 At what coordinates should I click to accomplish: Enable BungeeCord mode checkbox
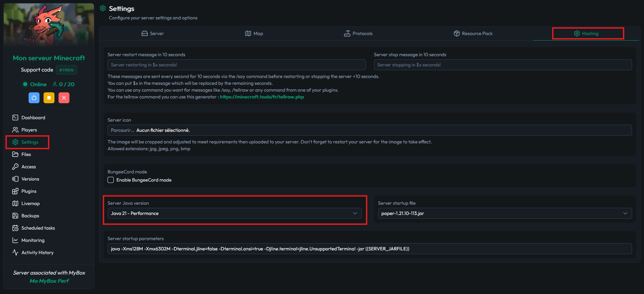(111, 180)
